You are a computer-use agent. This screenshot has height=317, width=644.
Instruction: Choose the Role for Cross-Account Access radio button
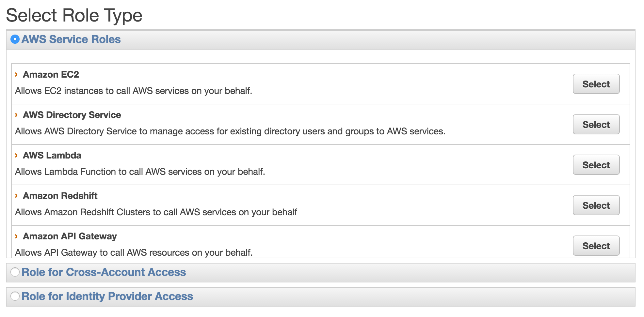point(15,272)
